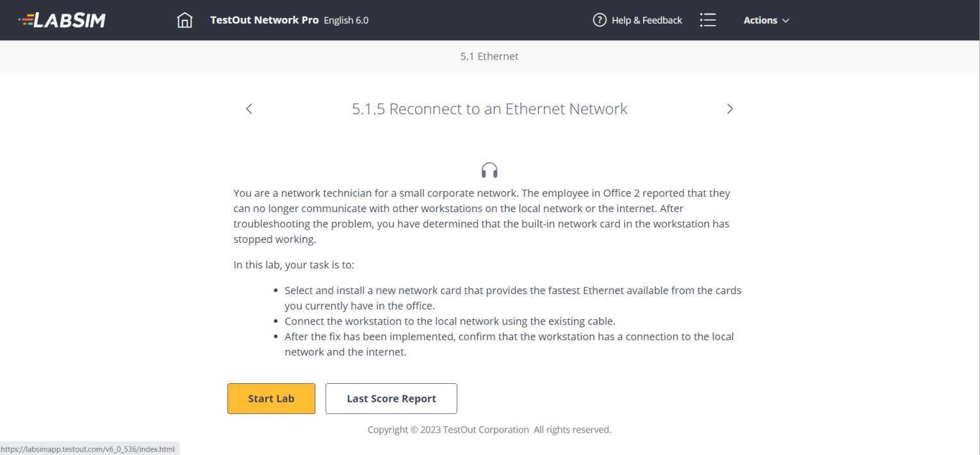
Task: Open the course table of contents list icon
Action: coord(708,20)
